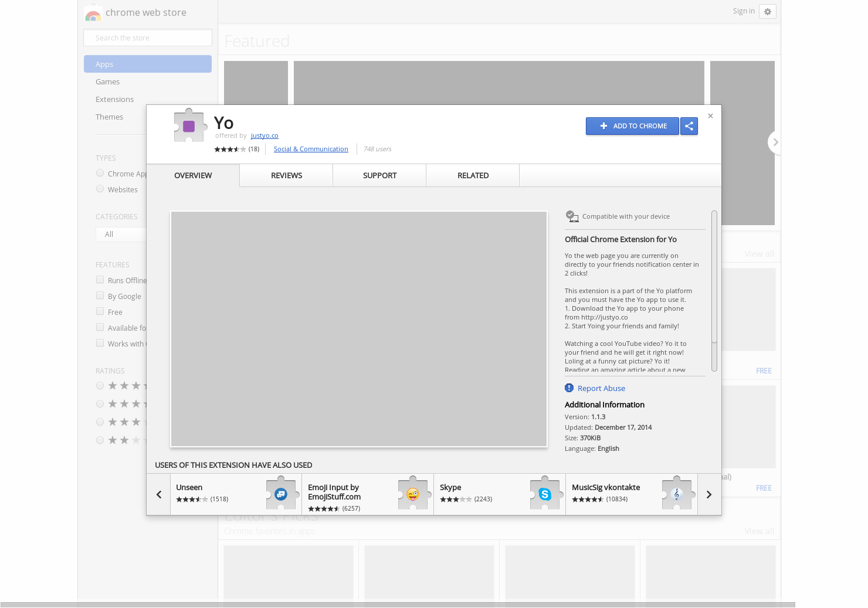Click the Report Abuse warning icon
Image resolution: width=868 pixels, height=608 pixels.
click(x=568, y=388)
